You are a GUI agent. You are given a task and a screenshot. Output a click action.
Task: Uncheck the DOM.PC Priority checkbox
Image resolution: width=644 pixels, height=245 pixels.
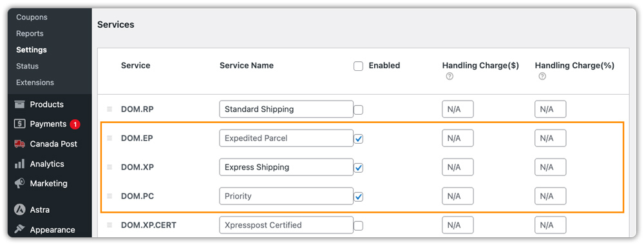(358, 197)
